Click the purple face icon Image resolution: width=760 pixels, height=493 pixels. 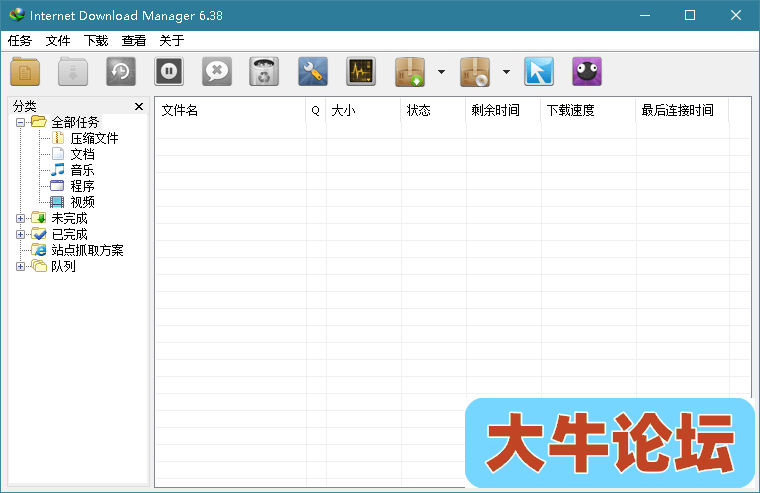(586, 72)
